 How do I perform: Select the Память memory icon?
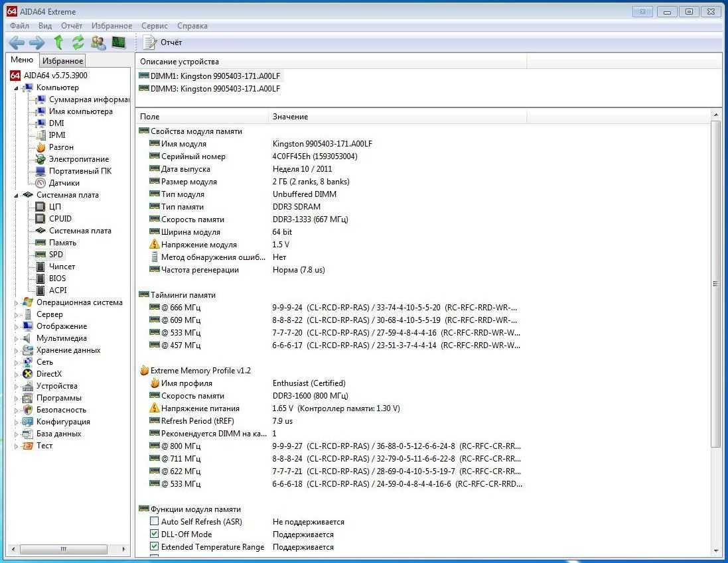click(x=41, y=243)
